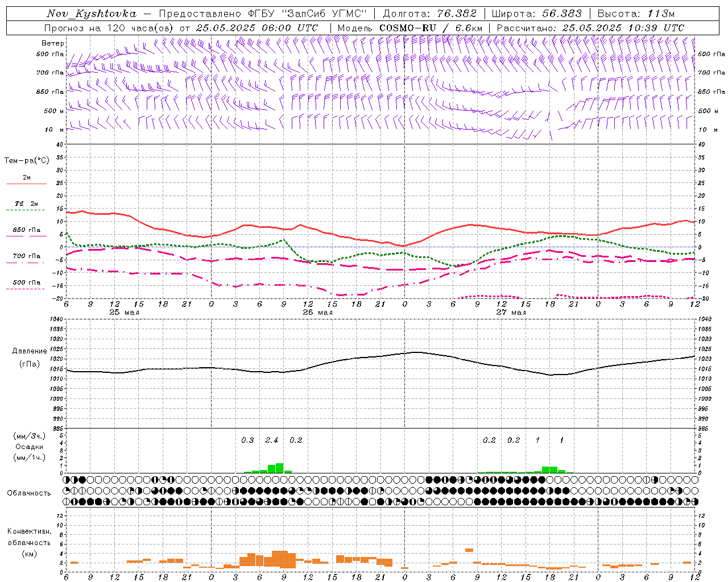Click the '850 гПа' temperature legend entry
Viewport: 728px width, 582px height.
point(27,230)
